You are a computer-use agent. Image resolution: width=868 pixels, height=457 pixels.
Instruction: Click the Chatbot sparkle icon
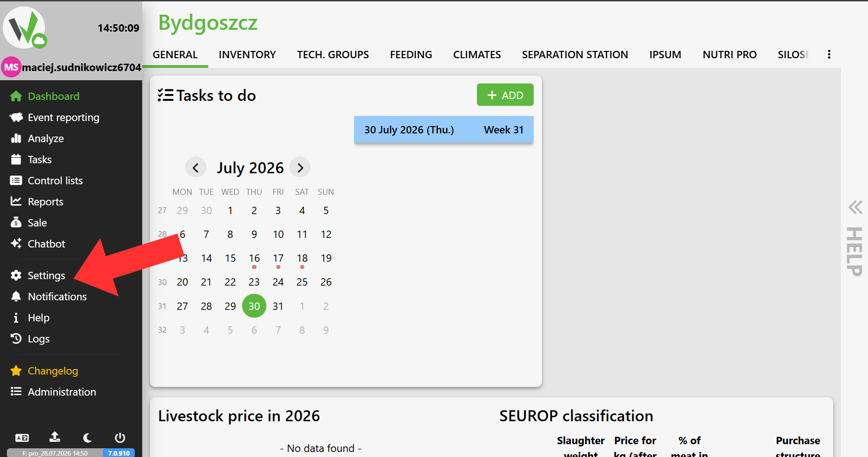[x=16, y=243]
